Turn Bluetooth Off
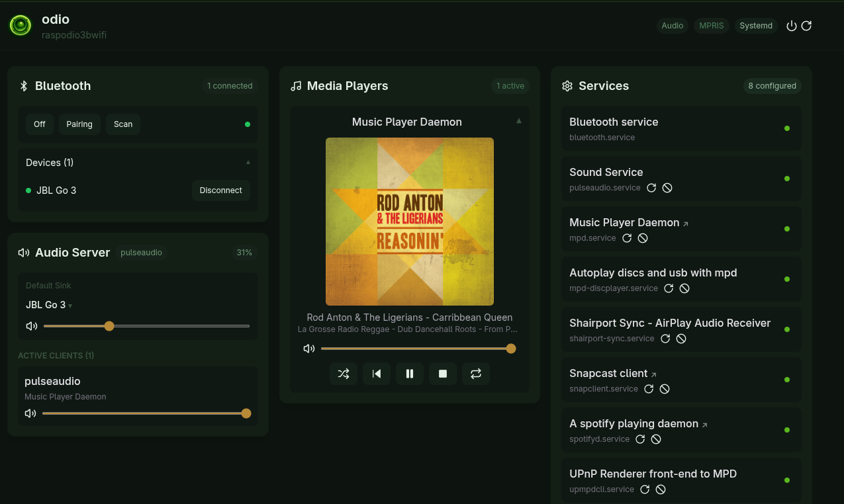Viewport: 844px width, 504px height. pos(40,124)
